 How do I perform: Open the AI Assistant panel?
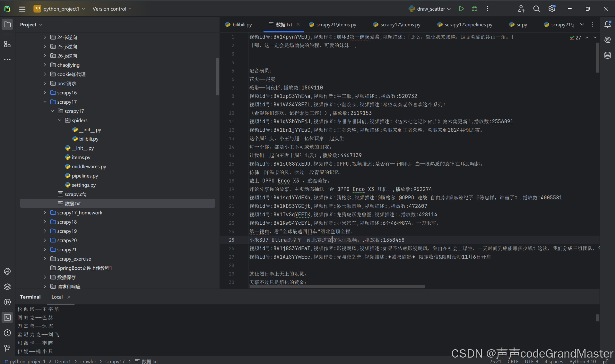607,40
